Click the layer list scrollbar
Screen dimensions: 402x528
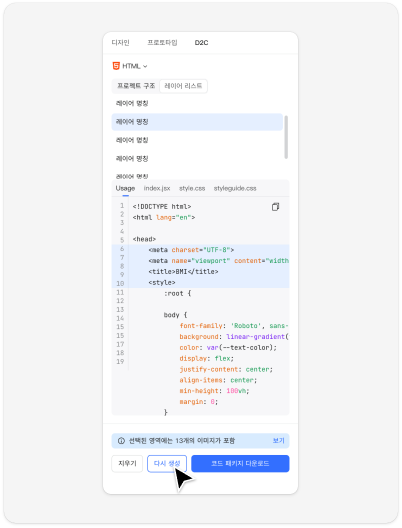(286, 137)
